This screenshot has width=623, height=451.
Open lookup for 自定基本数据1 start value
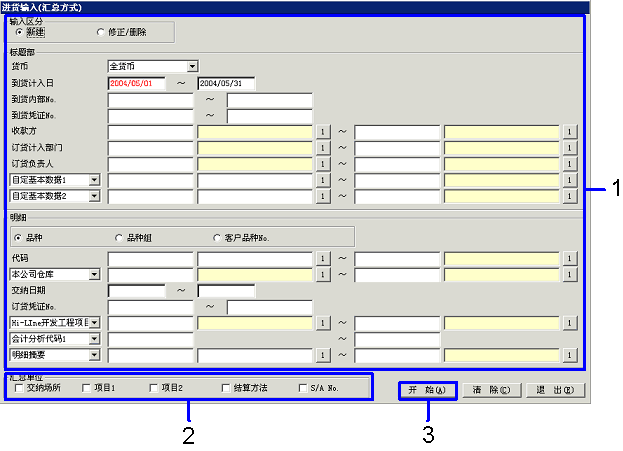tap(323, 180)
